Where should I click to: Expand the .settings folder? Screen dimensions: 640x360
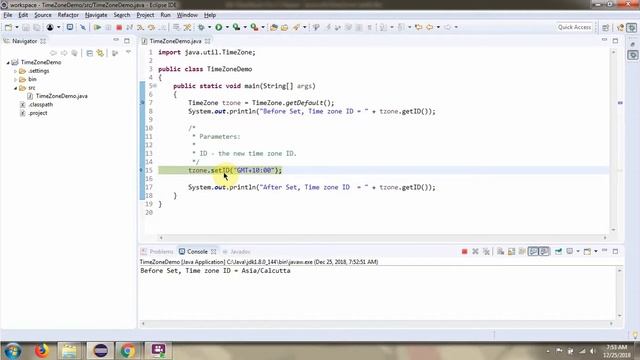(16, 71)
